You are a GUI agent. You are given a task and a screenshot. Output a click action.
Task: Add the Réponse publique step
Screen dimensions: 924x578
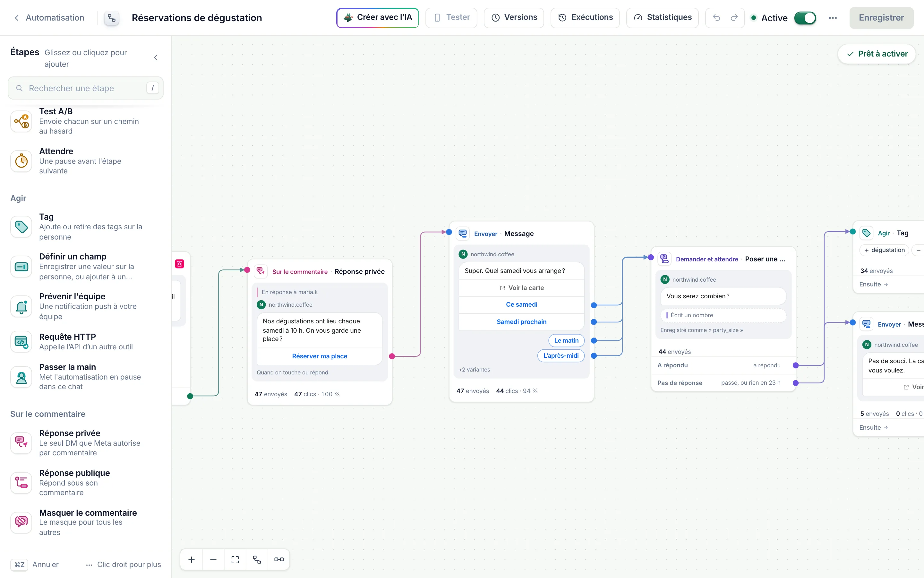tap(86, 482)
